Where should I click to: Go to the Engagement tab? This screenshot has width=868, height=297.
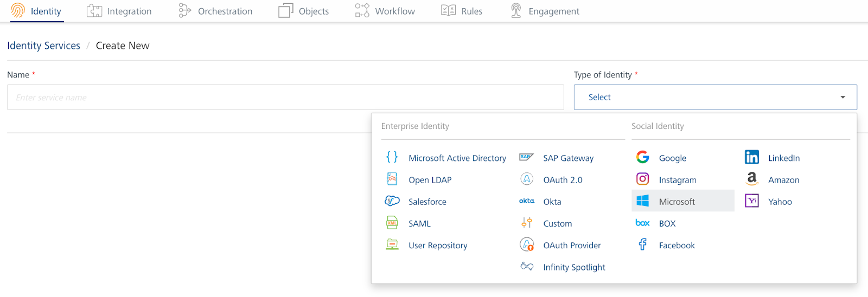545,11
